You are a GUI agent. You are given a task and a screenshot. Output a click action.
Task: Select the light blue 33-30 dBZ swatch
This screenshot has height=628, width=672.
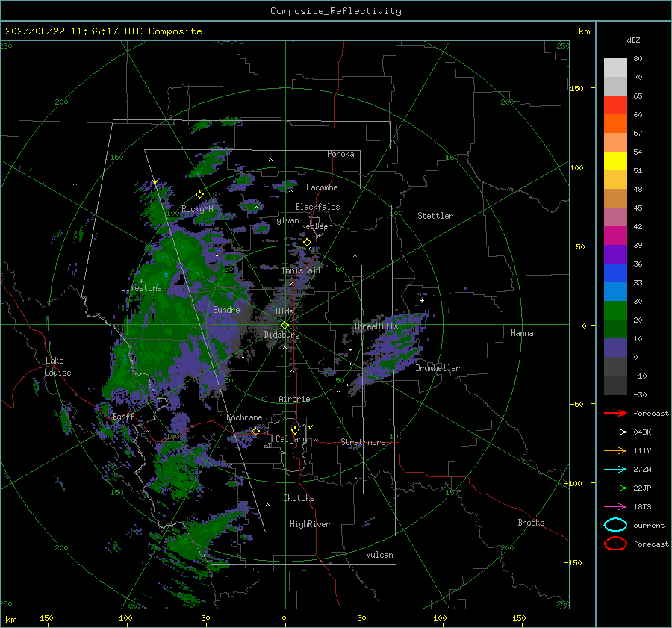[615, 291]
